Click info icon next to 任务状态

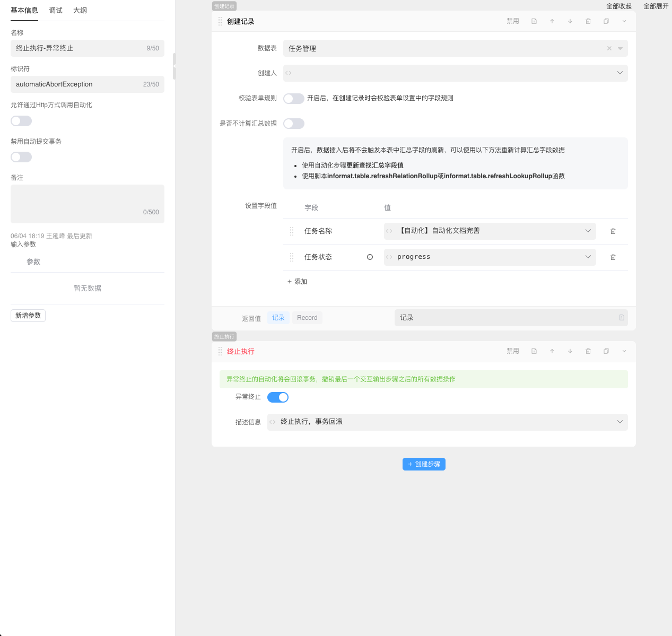click(370, 257)
